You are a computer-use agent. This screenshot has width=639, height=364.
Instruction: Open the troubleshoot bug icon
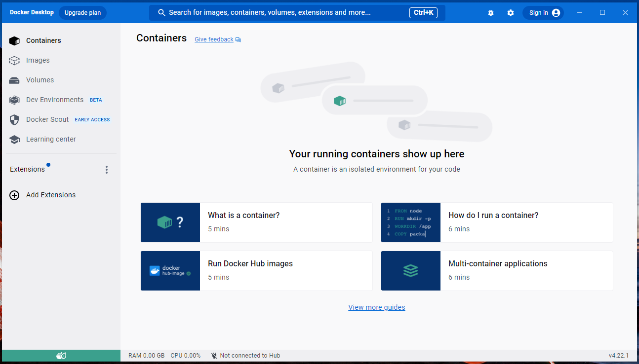pos(490,13)
